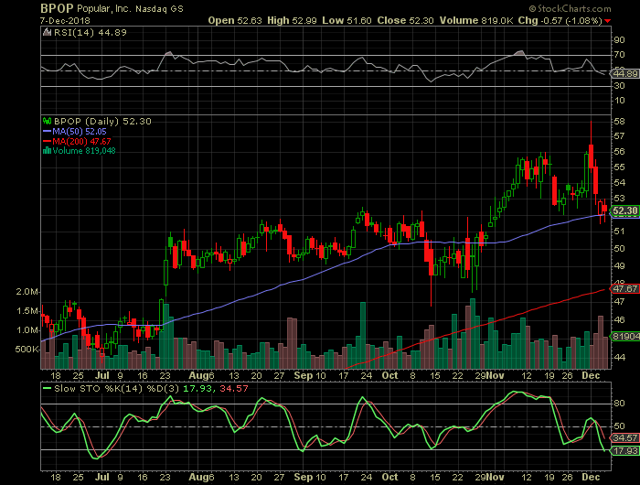
Task: Click 'Sep' on the price chart date axis
Action: [303, 376]
